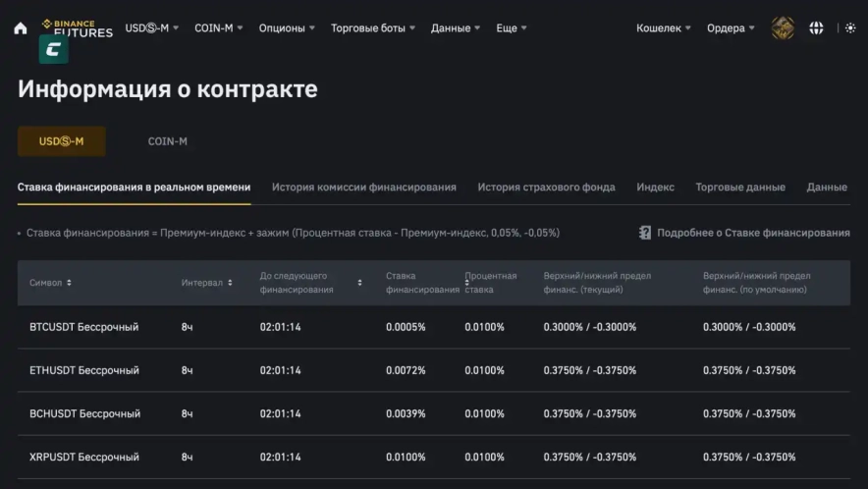Sort by time to next funding arrows
This screenshot has width=868, height=489.
359,283
